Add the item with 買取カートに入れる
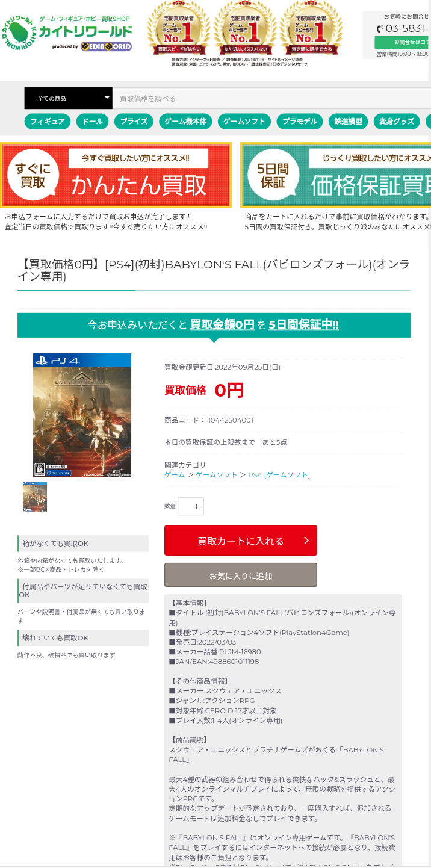 tap(241, 541)
